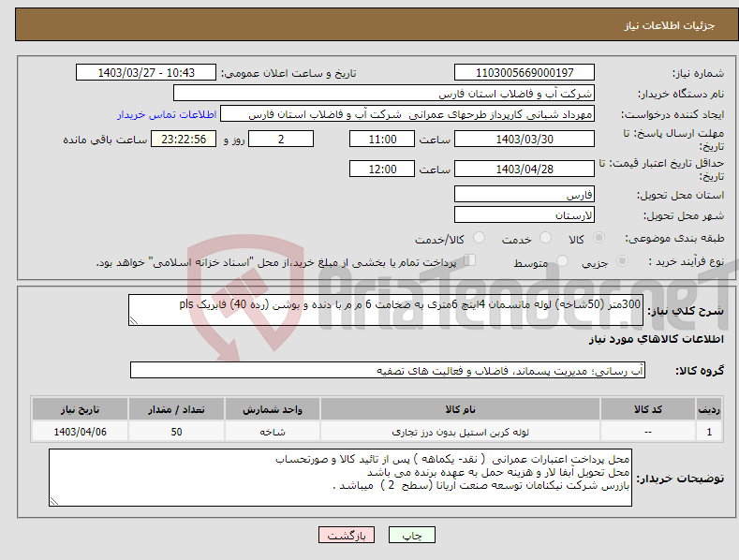Click the request creator name field
The height and width of the screenshot is (560, 739).
407,113
